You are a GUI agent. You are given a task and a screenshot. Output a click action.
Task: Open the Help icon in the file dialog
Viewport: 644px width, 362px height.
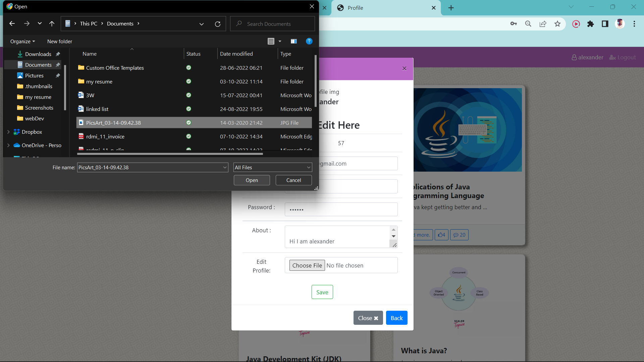(309, 41)
